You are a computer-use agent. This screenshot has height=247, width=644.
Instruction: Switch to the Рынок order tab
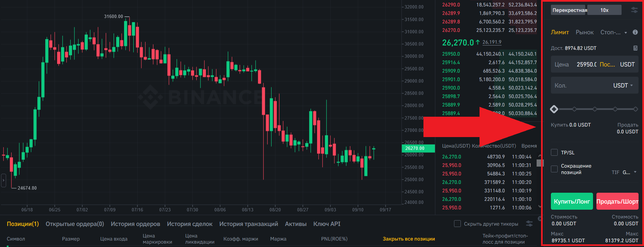[585, 32]
